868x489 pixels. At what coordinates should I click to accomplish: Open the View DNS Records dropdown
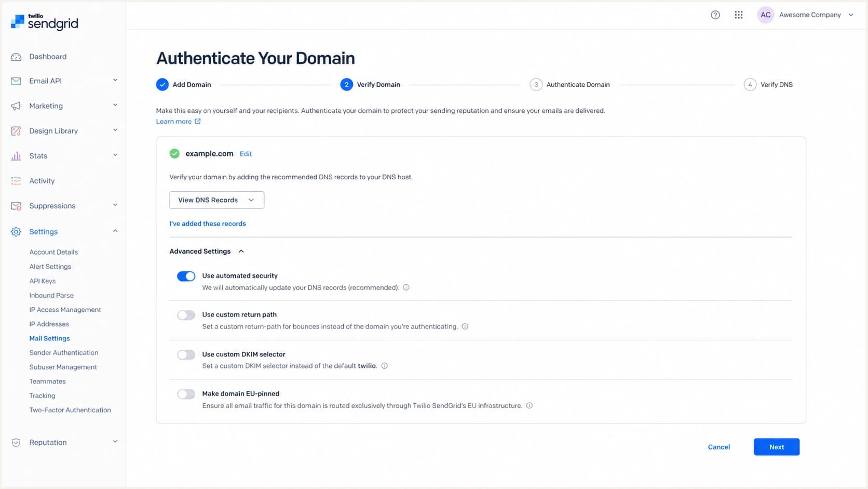point(217,200)
